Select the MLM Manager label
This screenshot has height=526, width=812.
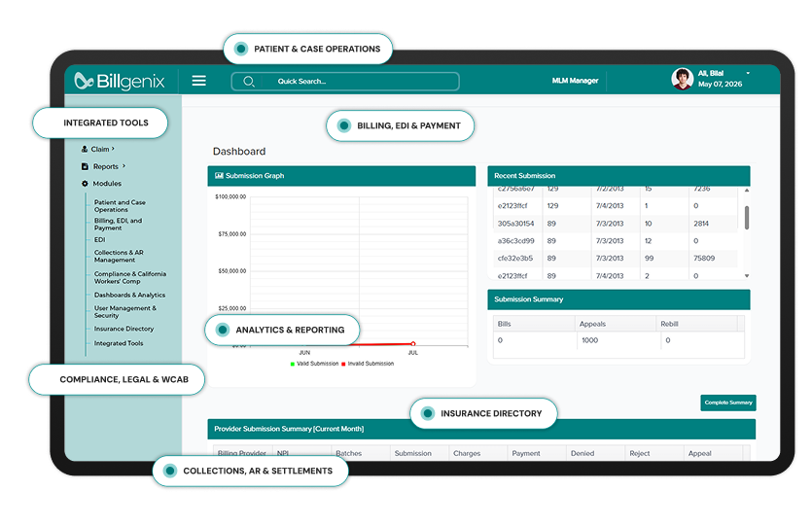[575, 81]
